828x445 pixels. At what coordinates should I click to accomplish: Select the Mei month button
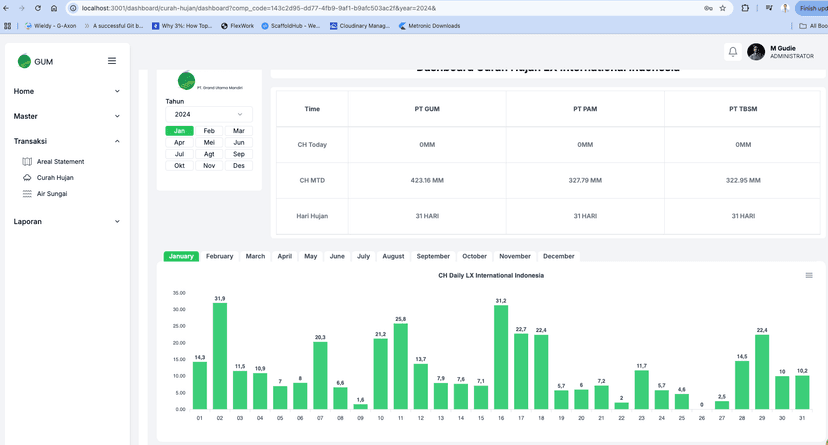(x=209, y=142)
